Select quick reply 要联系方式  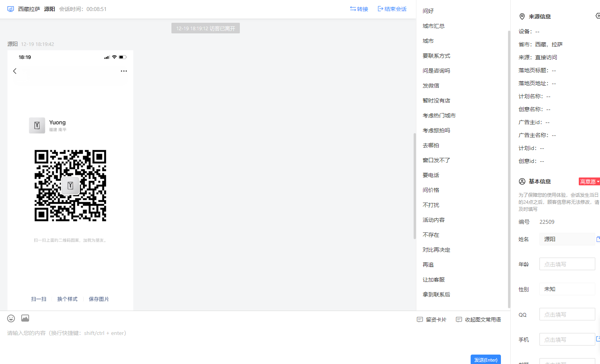coord(436,56)
